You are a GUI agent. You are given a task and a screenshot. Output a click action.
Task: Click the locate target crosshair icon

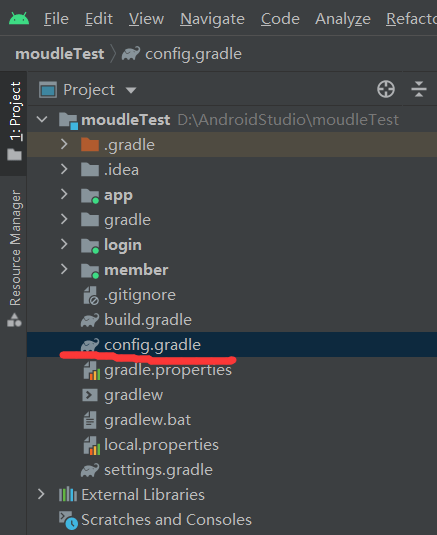pyautogui.click(x=386, y=89)
